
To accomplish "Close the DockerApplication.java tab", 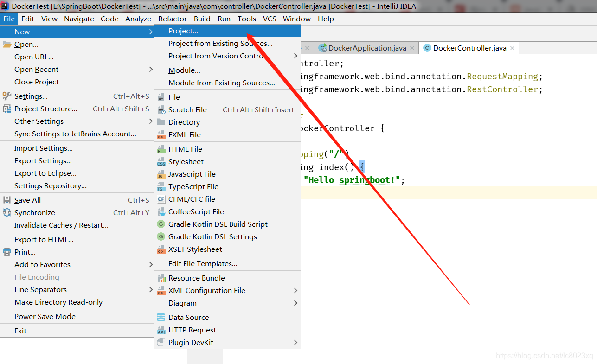I will (412, 48).
